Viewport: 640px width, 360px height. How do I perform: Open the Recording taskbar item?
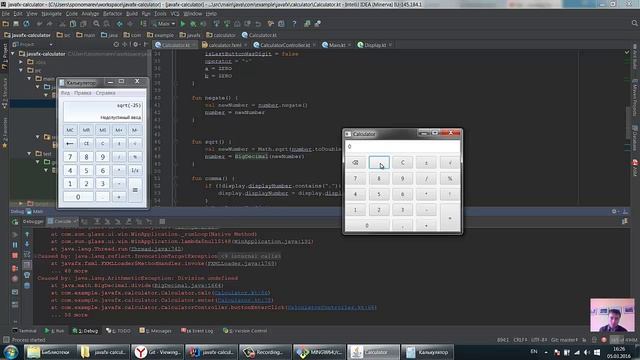[x=265, y=352]
